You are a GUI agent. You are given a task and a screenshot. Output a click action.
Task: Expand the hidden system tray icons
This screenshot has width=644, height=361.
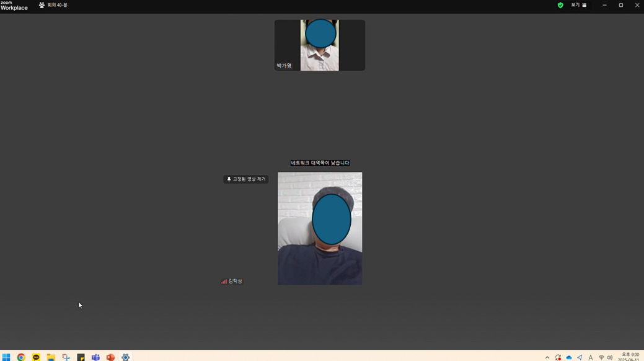547,357
